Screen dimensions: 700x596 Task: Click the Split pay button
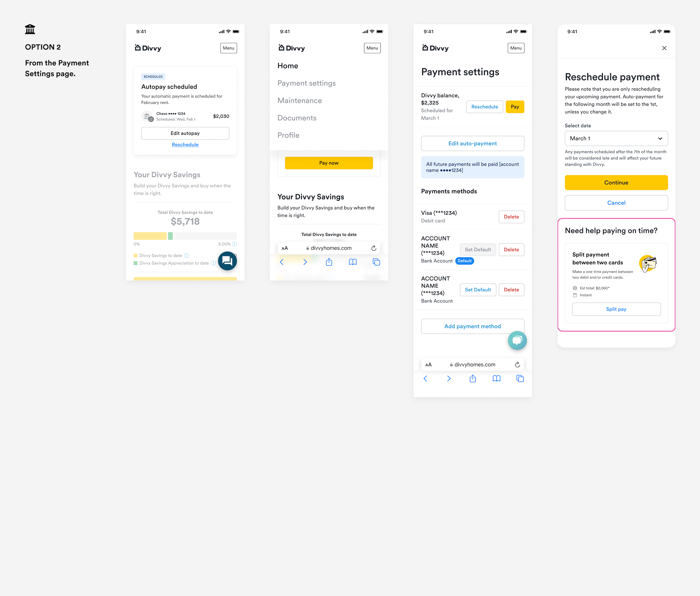616,309
